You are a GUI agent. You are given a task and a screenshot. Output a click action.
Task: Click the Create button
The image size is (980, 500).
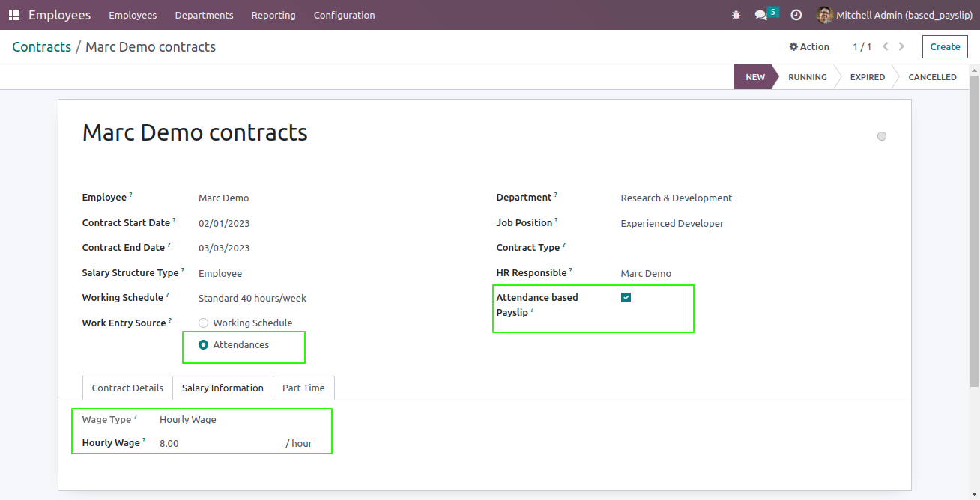945,46
